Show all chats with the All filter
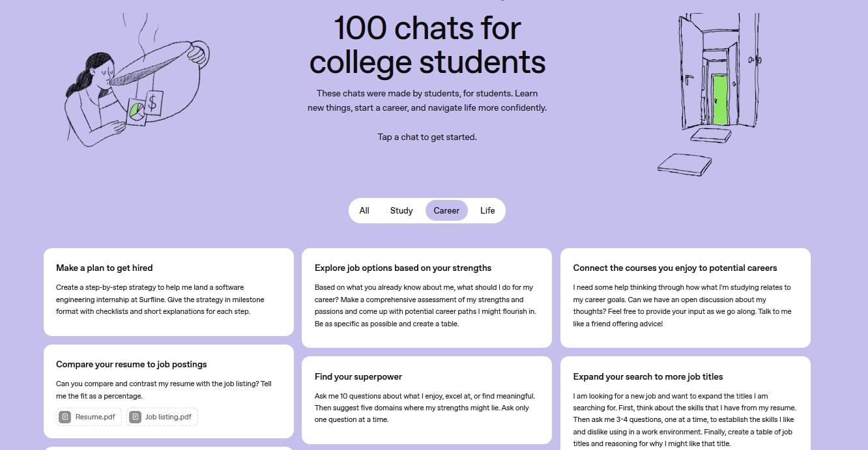868x450 pixels. 364,210
